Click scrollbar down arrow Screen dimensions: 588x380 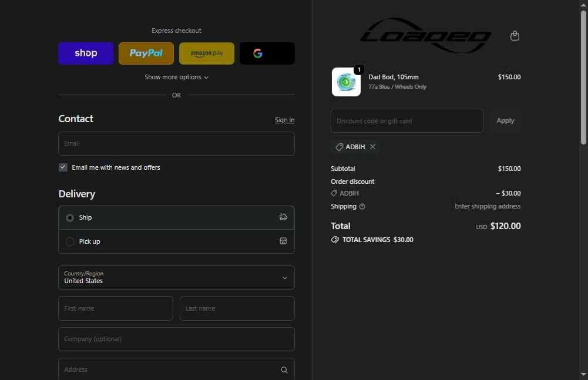point(583,374)
